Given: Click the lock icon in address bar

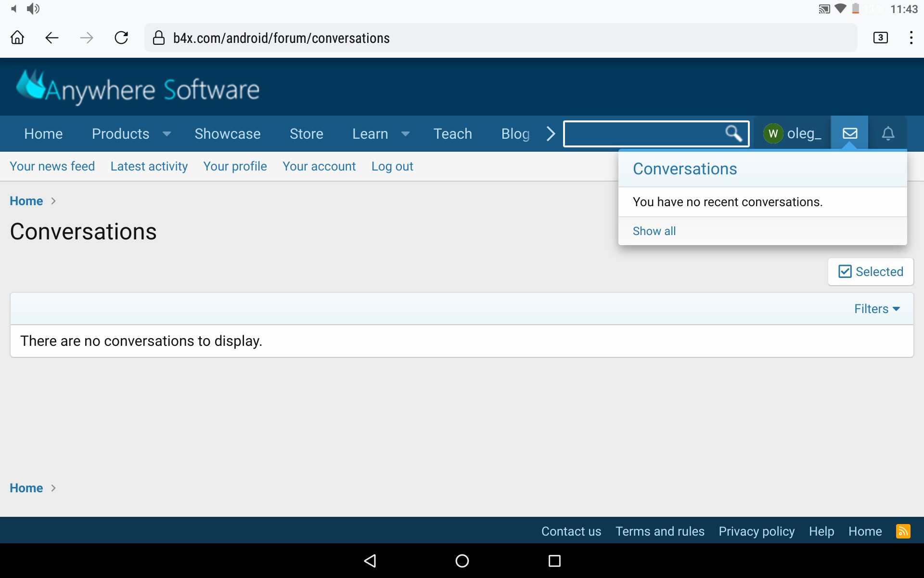Looking at the screenshot, I should tap(159, 38).
